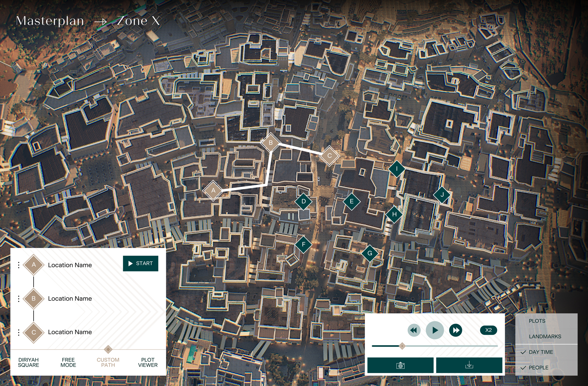Fast forward the path playback

pos(456,330)
